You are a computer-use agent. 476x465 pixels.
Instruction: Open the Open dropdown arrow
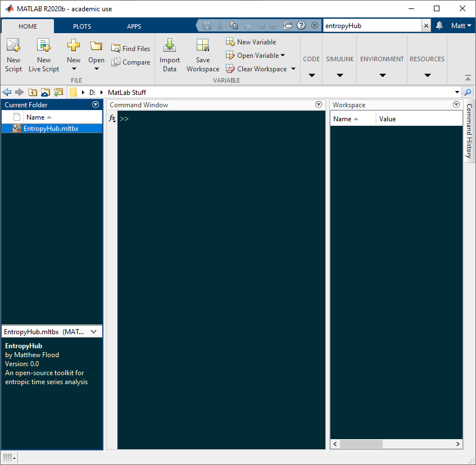click(97, 69)
